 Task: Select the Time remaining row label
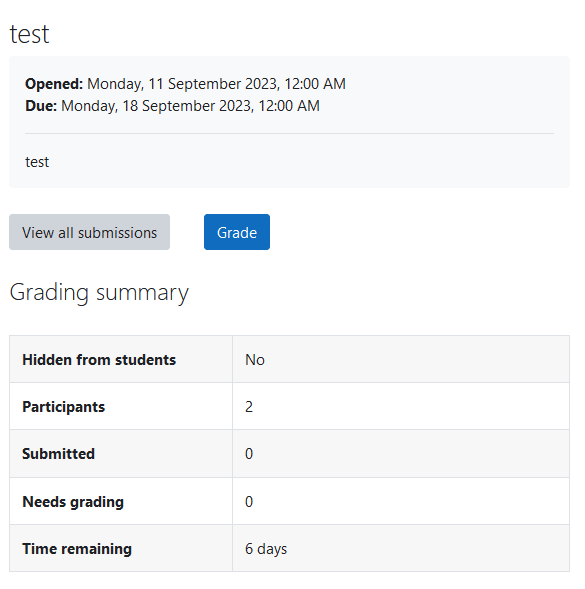click(x=77, y=549)
